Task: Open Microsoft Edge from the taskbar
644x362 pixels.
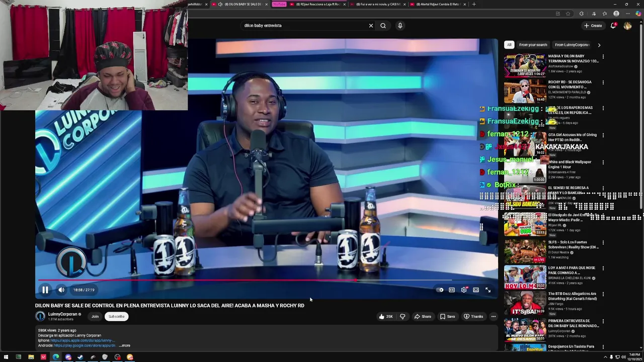Action: click(55, 357)
